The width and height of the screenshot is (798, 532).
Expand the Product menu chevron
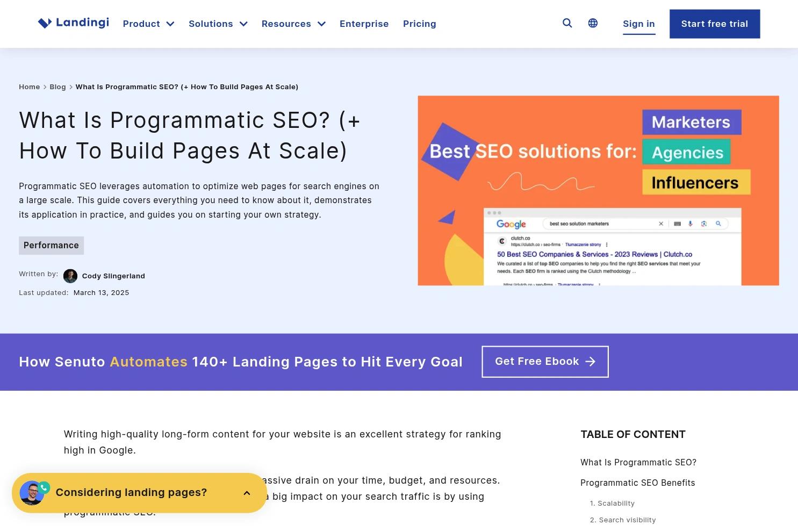click(x=170, y=24)
